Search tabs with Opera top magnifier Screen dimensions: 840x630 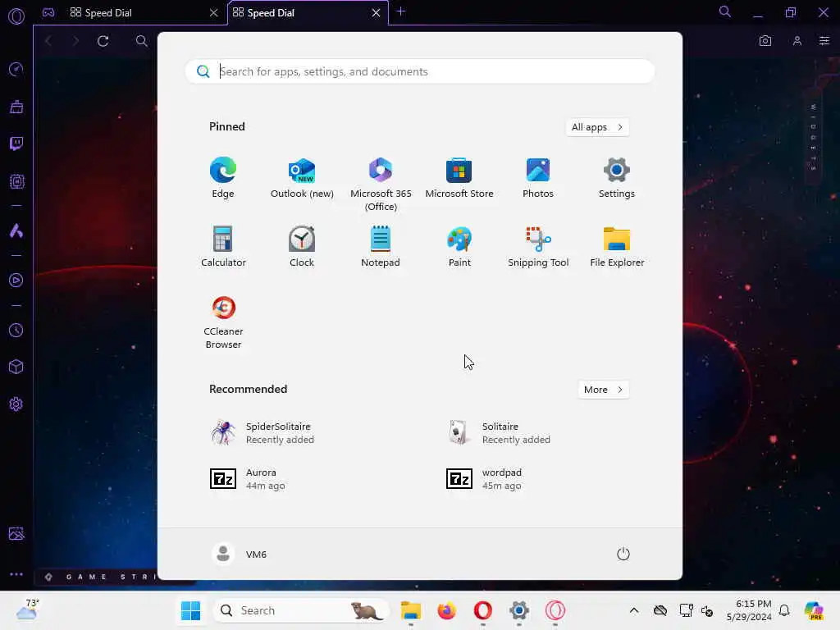[725, 11]
